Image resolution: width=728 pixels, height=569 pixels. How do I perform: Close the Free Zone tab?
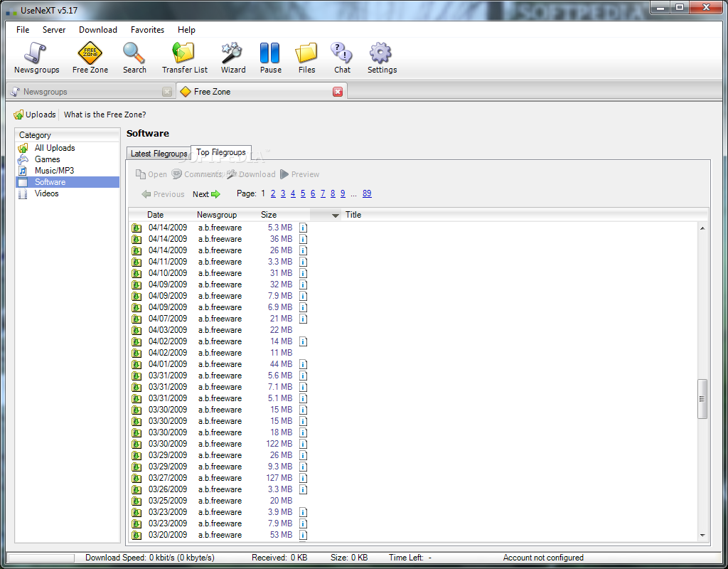click(338, 92)
